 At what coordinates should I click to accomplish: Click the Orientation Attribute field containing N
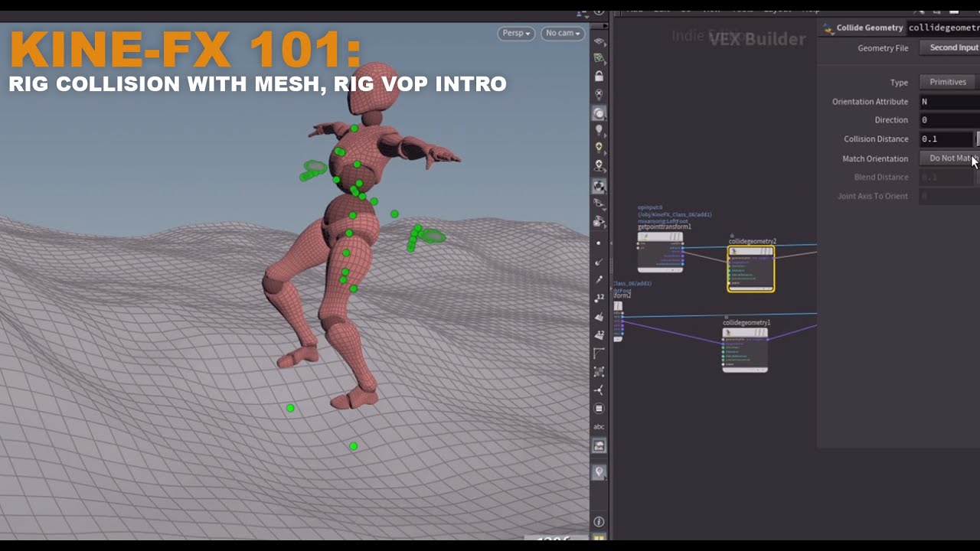pos(949,101)
